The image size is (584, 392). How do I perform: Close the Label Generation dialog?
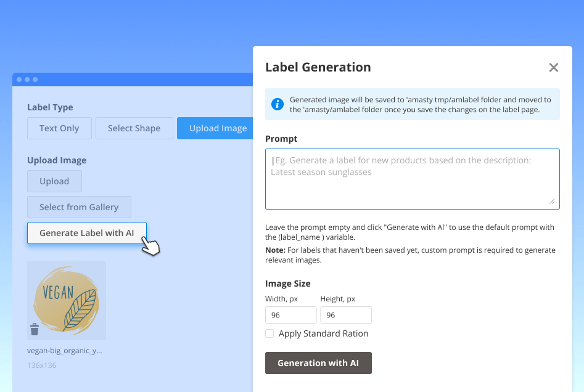pyautogui.click(x=553, y=68)
